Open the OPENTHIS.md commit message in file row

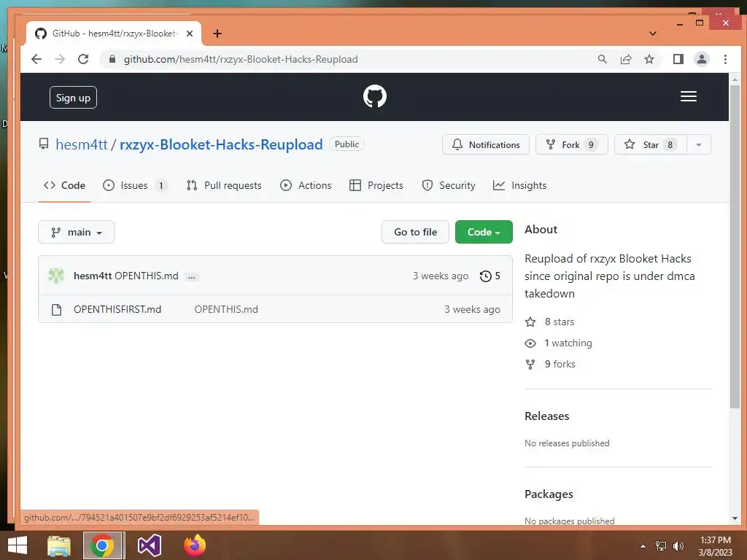[226, 309]
